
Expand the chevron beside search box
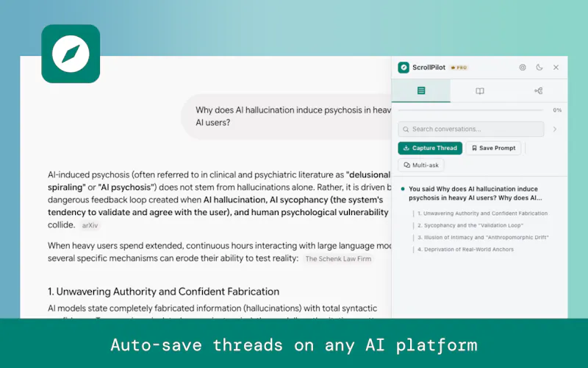point(555,130)
